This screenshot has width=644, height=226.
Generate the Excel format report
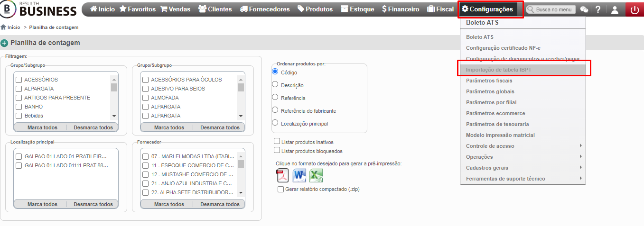[x=316, y=176]
